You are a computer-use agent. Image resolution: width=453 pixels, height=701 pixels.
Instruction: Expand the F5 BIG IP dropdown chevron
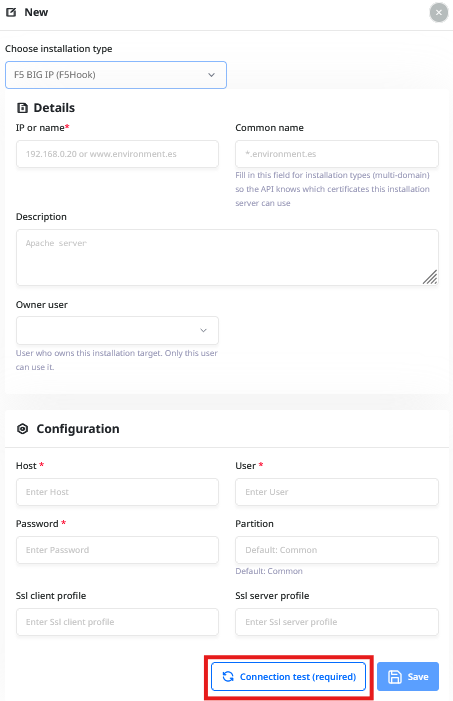pyautogui.click(x=212, y=75)
